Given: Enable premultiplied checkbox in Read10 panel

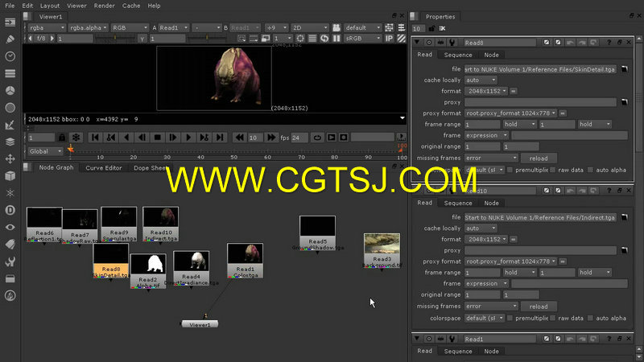Looking at the screenshot, I should (510, 318).
